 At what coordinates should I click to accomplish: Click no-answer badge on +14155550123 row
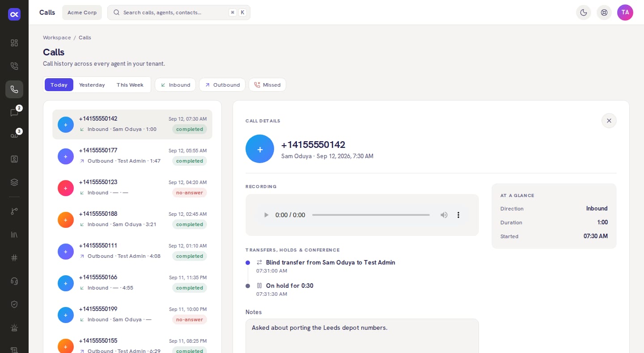coord(190,193)
